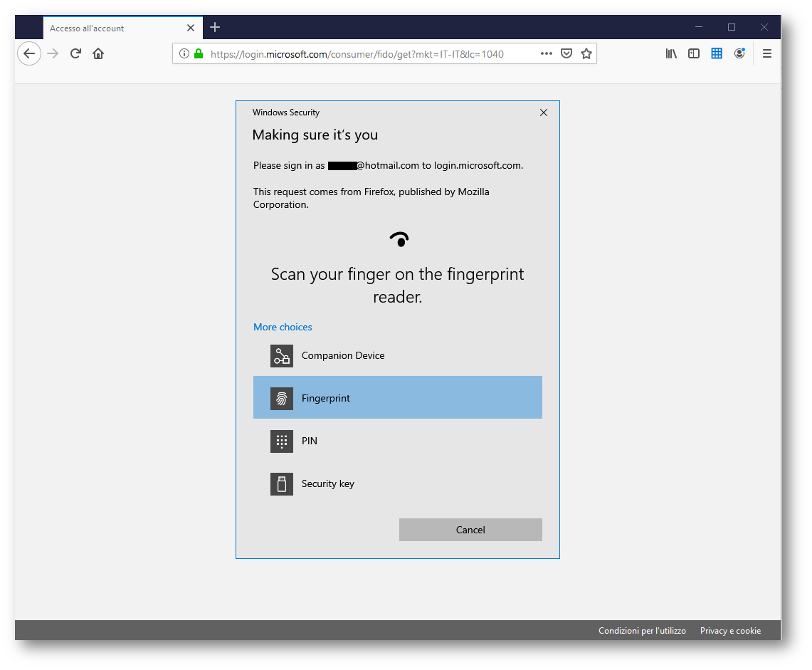Click the 'Windows Security' title text

click(x=286, y=112)
